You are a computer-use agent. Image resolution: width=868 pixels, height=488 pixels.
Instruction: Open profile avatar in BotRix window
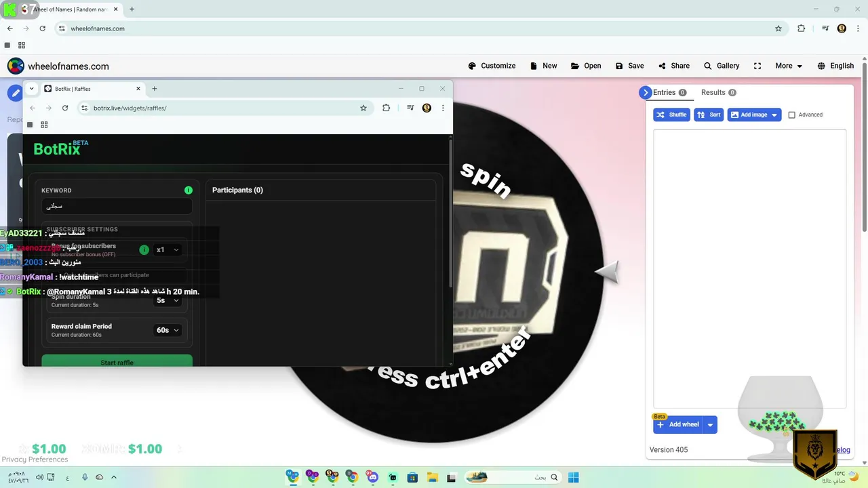pos(427,108)
